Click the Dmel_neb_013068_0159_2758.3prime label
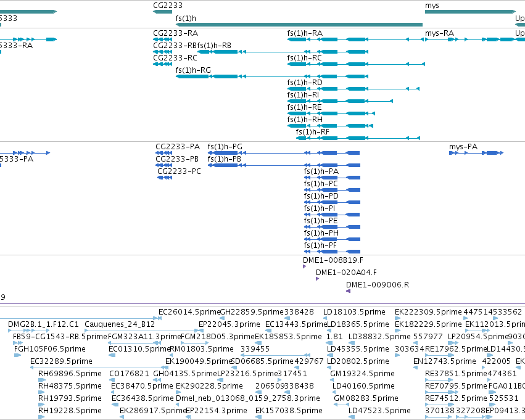 coord(248,398)
